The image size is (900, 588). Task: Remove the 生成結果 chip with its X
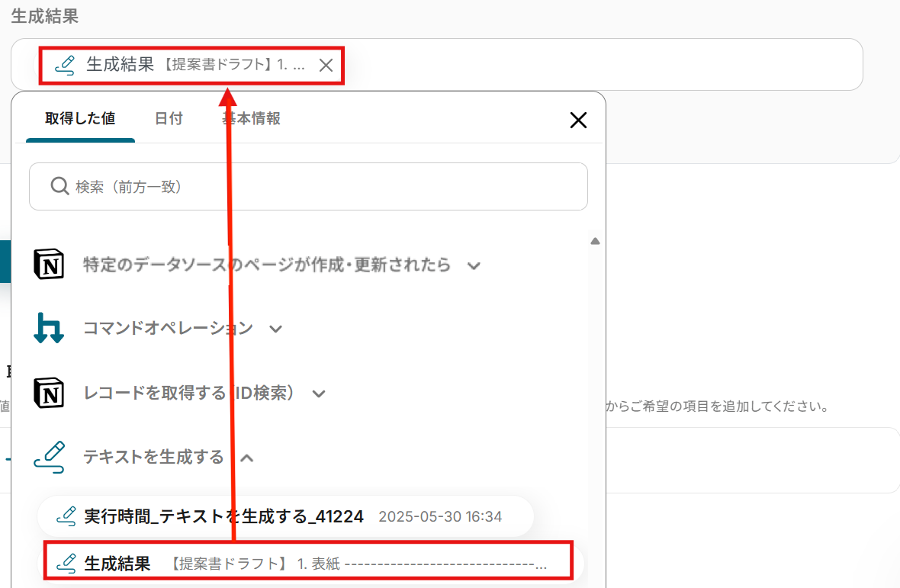pos(326,66)
